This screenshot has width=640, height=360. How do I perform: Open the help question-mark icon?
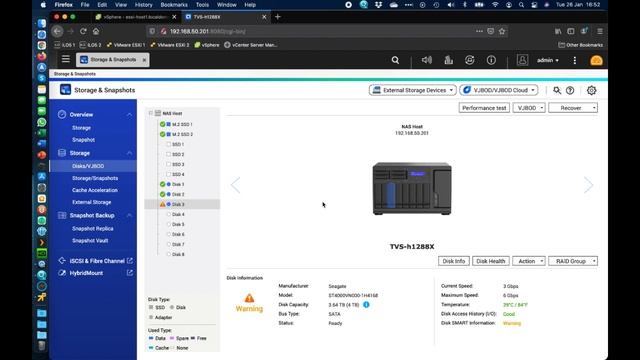570,90
